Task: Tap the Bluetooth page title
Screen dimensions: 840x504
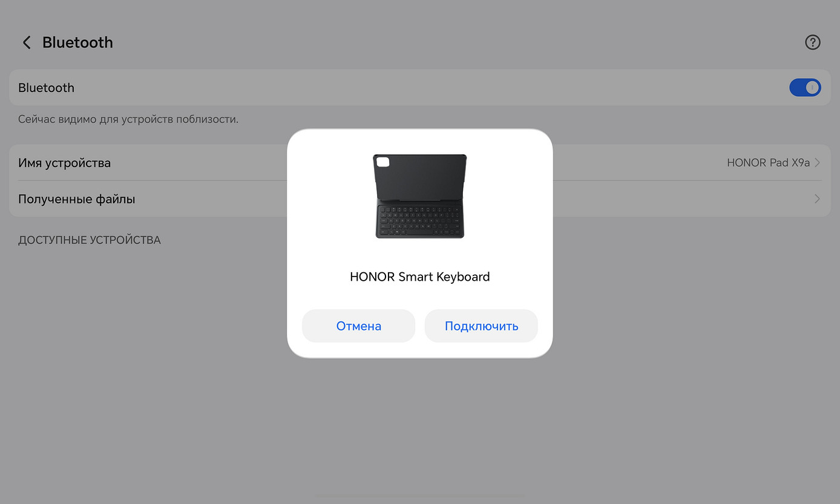Action: 77,42
